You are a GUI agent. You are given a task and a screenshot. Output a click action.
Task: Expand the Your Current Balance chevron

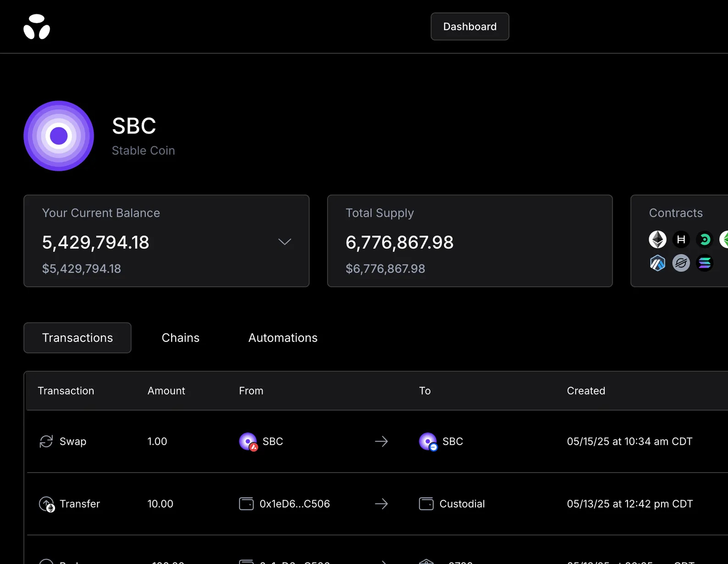(285, 242)
